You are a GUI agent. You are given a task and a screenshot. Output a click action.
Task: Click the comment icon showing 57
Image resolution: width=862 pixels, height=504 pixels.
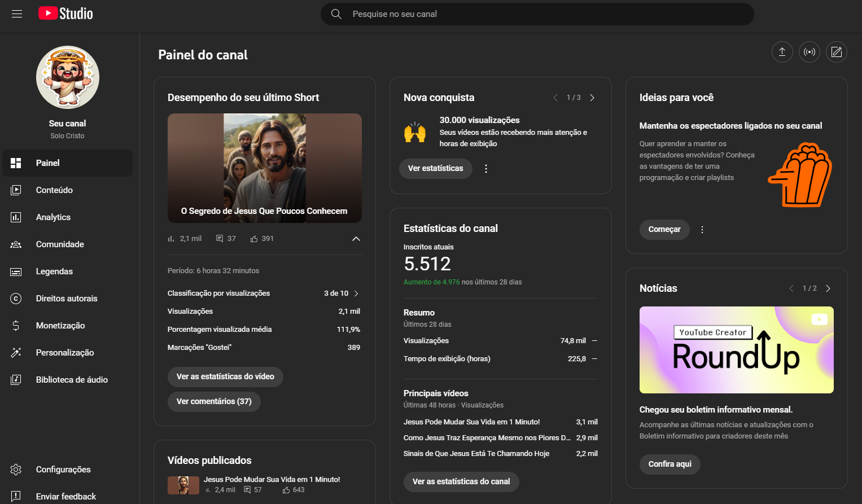click(x=247, y=490)
